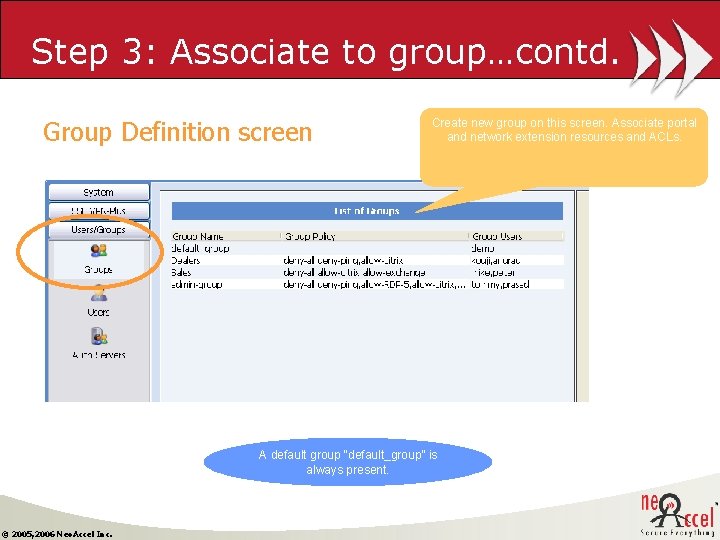Click the 'demo' group users cell

483,248
